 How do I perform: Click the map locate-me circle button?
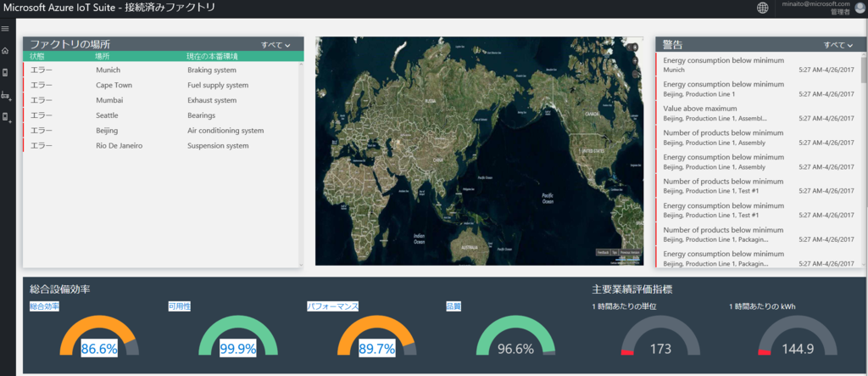[x=635, y=47]
